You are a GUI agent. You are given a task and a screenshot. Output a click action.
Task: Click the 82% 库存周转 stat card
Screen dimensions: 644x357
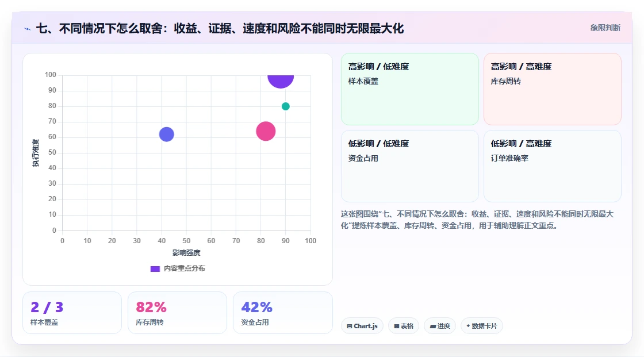pyautogui.click(x=178, y=313)
